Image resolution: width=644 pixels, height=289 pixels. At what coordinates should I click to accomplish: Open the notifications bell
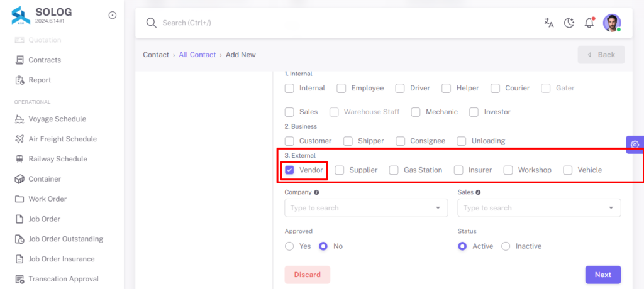(589, 23)
